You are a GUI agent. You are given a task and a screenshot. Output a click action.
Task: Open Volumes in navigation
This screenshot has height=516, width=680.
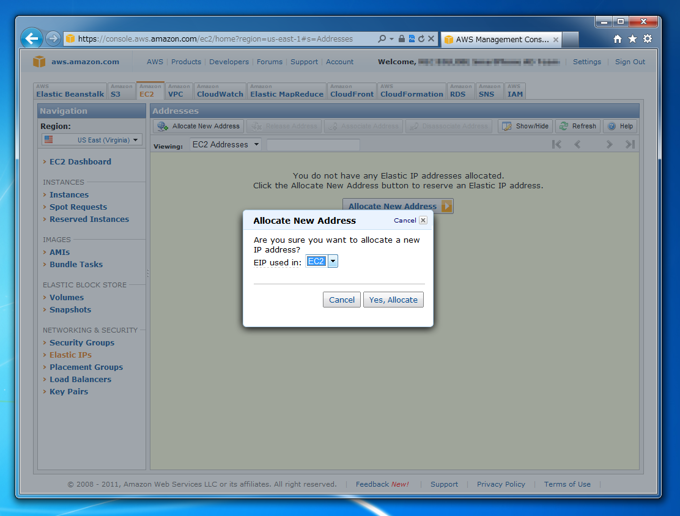coord(66,297)
